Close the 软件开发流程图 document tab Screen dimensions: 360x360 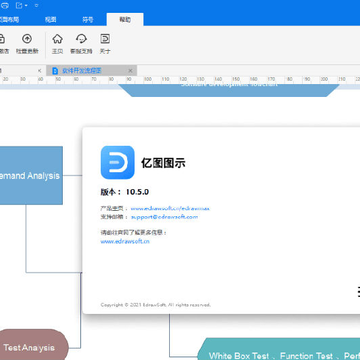pyautogui.click(x=130, y=71)
